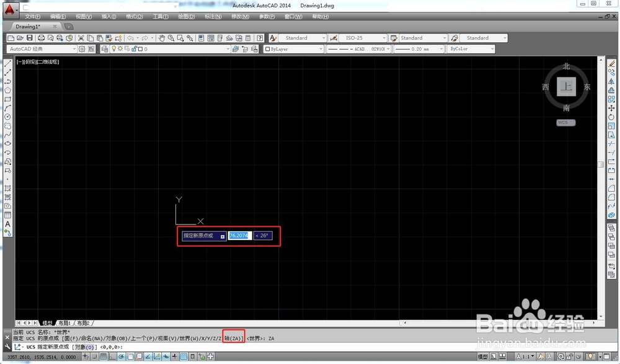Viewport: 620px width, 364px height.
Task: Open the ACAD linetype dropdown
Action: tap(358, 49)
